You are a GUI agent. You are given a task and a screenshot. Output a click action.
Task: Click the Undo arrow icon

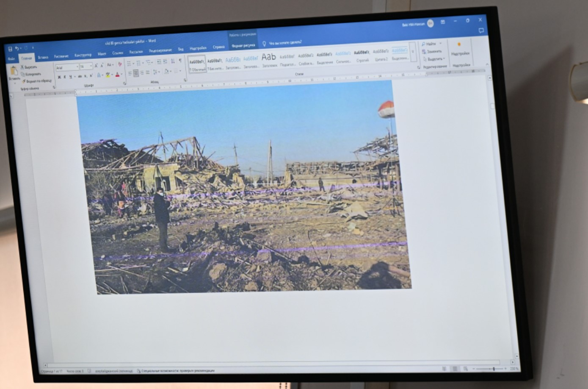pos(17,48)
